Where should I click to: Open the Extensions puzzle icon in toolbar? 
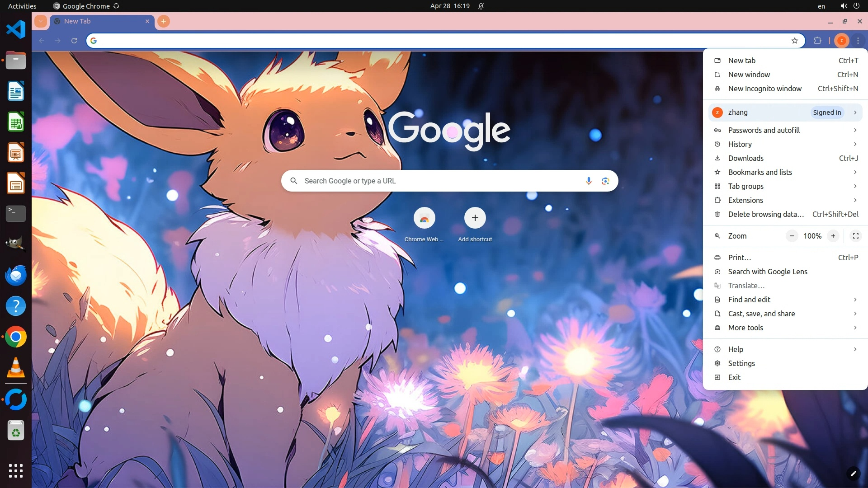click(x=817, y=41)
